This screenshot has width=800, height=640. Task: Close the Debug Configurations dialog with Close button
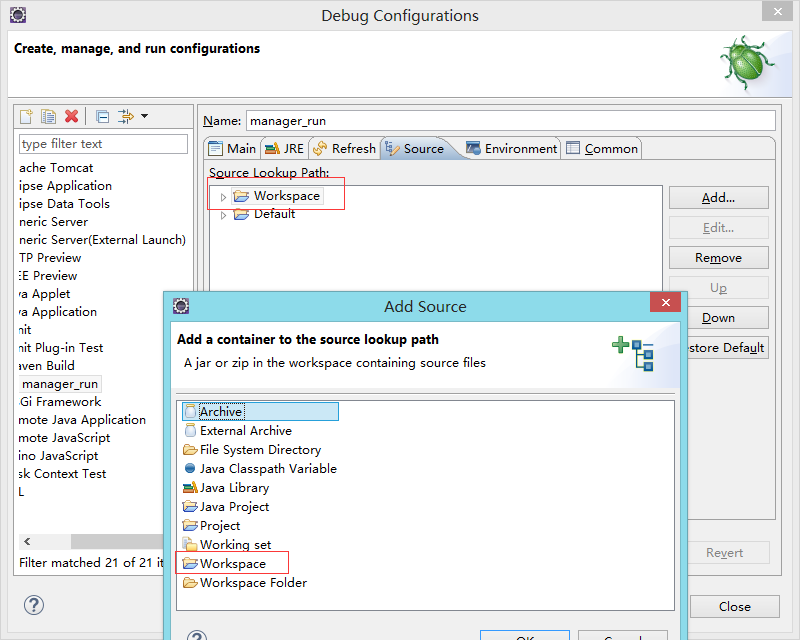735,607
